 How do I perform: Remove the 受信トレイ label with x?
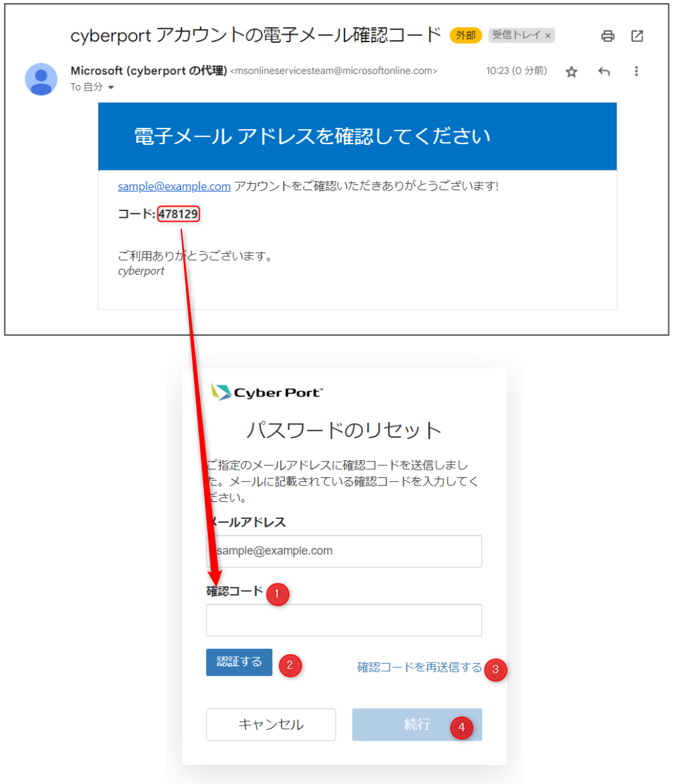[548, 36]
